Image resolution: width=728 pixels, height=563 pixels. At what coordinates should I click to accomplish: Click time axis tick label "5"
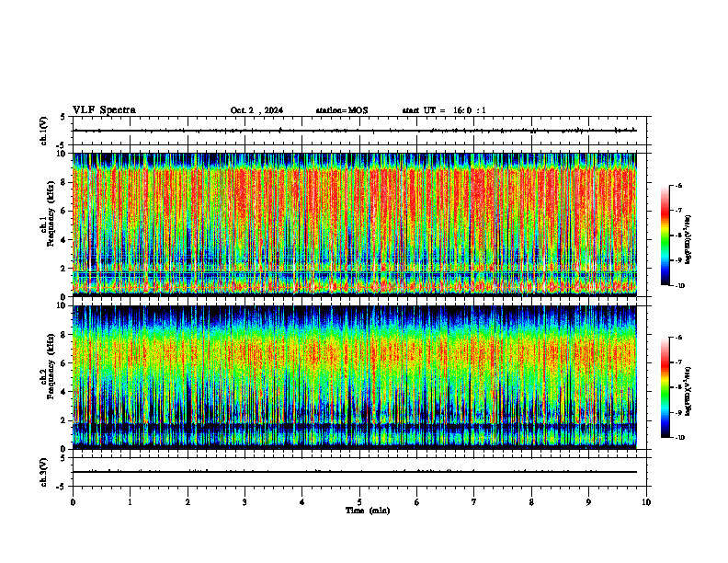click(x=359, y=502)
